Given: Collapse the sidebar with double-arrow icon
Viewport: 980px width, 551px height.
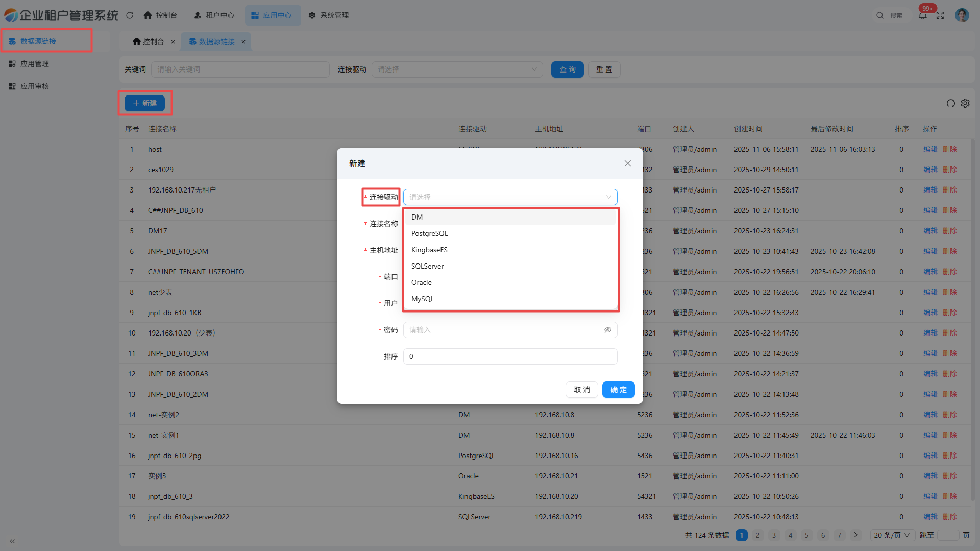Looking at the screenshot, I should click(x=12, y=541).
